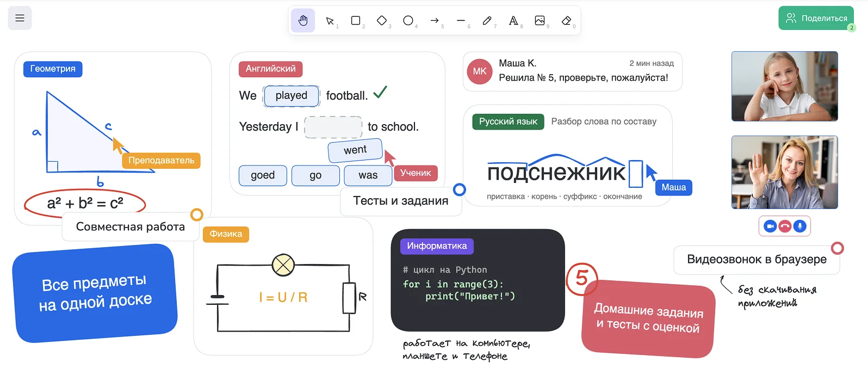End the call with red phone button

pos(785,226)
